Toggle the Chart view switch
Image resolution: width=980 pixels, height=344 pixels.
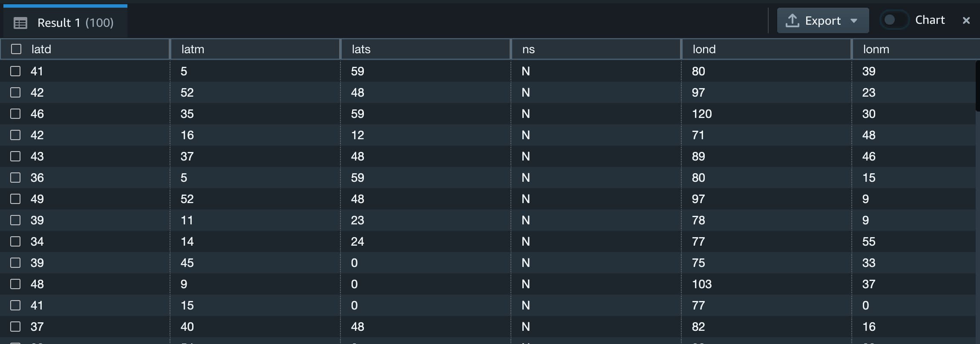pos(894,20)
